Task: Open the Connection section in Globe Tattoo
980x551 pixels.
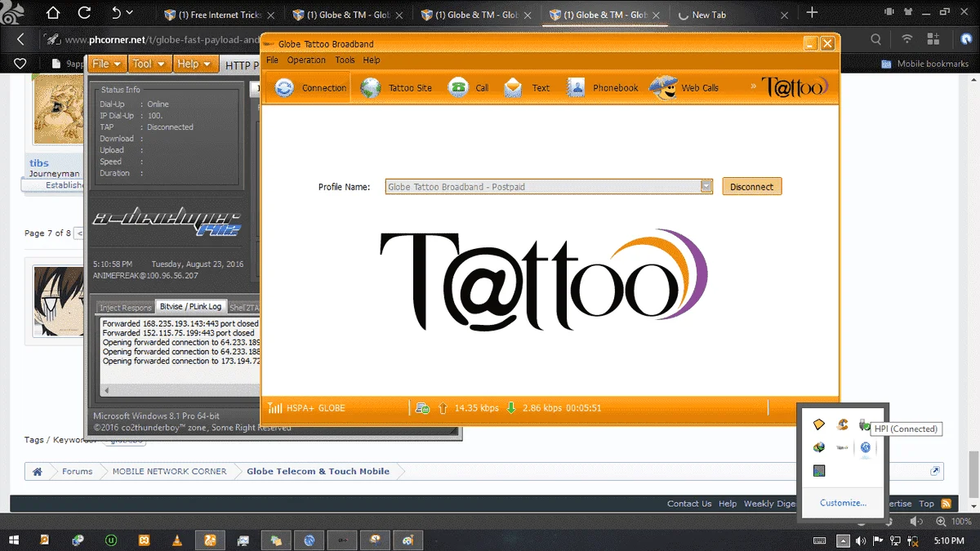Action: (309, 87)
